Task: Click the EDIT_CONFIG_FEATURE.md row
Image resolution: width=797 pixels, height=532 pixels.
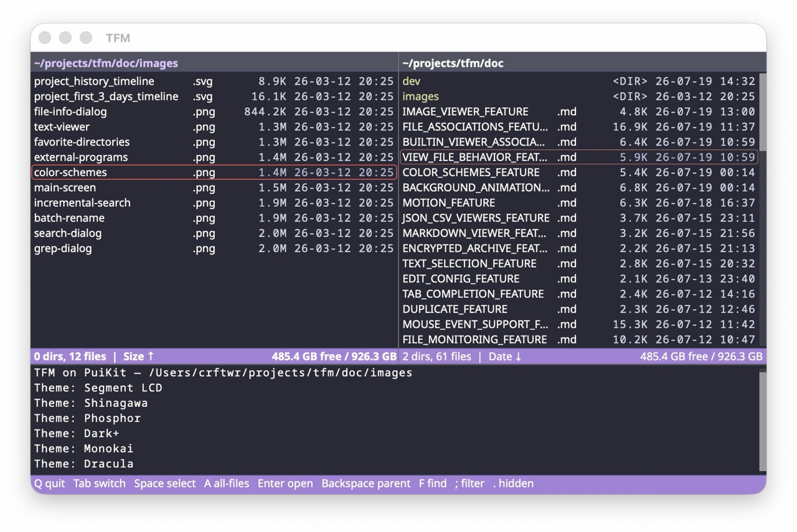Action: pos(579,279)
